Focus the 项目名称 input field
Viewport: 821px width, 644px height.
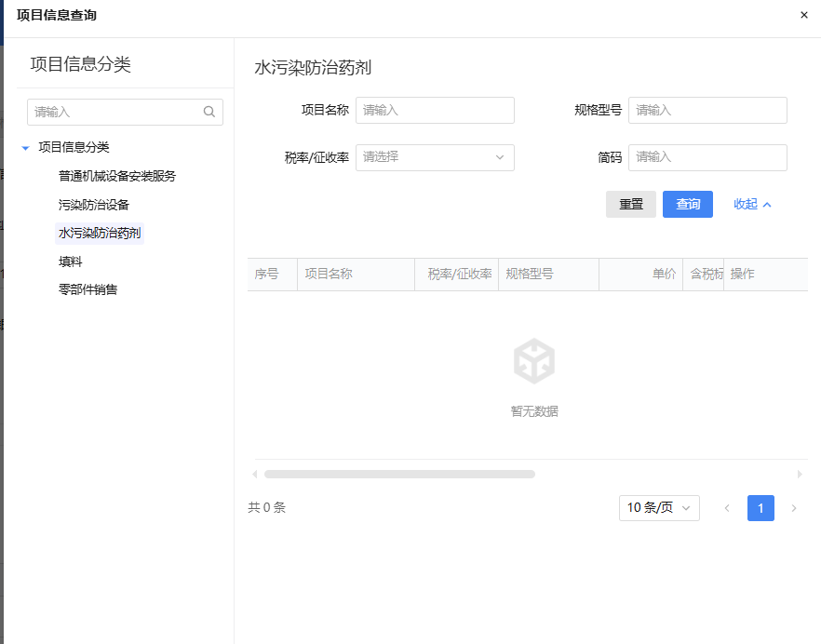(435, 110)
